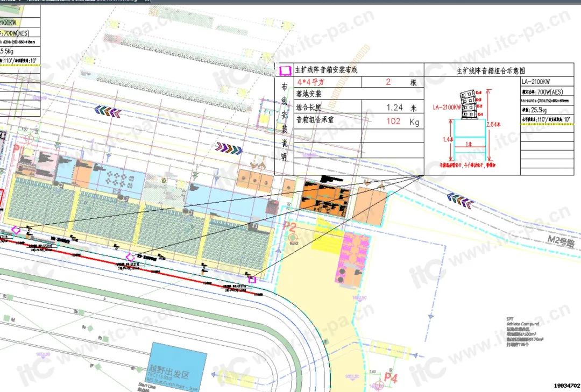Select the middle magenta speaker marker on the red line
This screenshot has width=581, height=392.
coord(130,257)
